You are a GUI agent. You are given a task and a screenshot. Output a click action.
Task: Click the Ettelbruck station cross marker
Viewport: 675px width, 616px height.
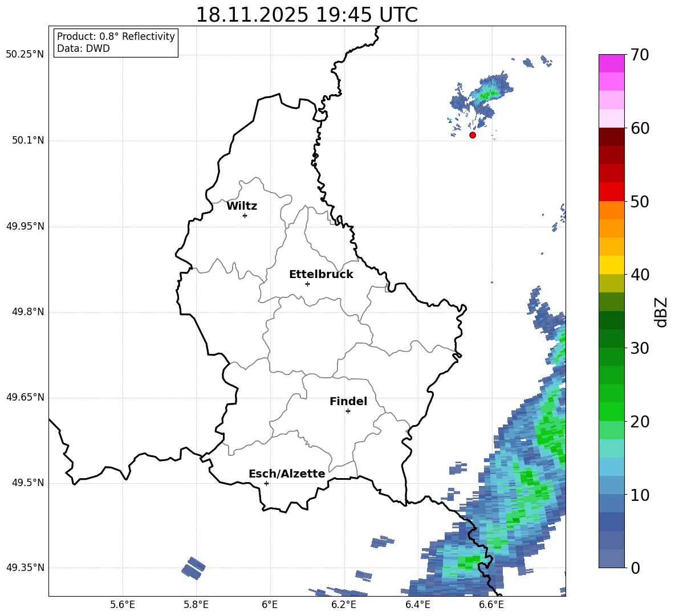point(307,284)
